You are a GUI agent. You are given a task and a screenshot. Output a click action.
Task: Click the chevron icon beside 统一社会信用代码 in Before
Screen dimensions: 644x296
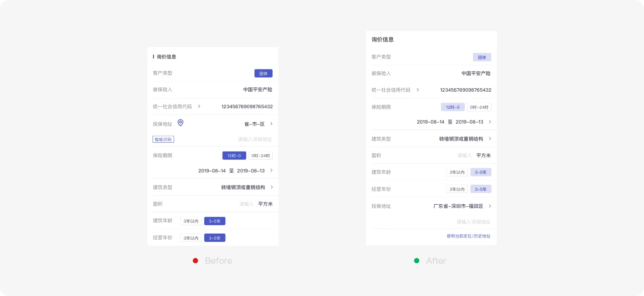pos(199,106)
